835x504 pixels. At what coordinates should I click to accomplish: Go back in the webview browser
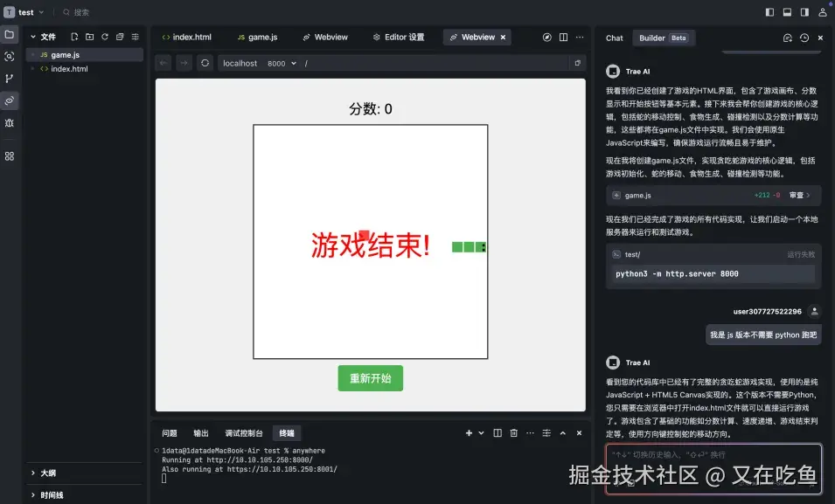(164, 63)
